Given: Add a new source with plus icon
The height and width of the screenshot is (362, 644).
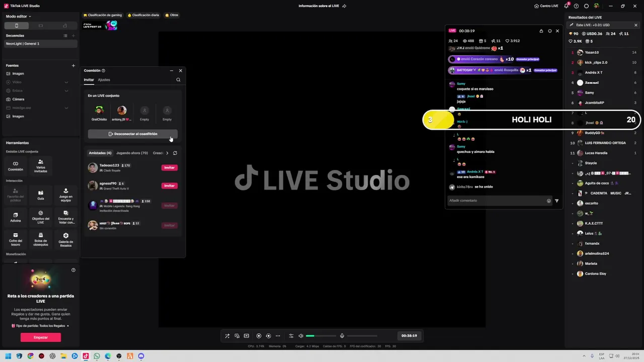Looking at the screenshot, I should tap(73, 65).
